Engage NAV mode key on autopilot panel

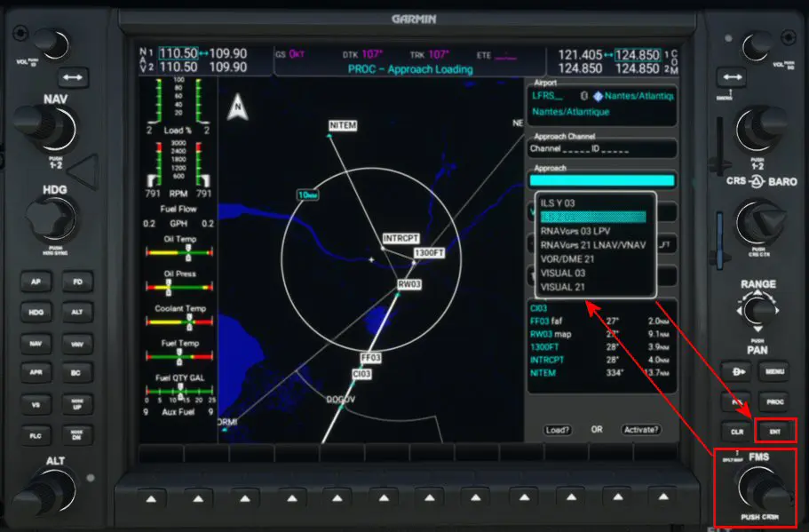pyautogui.click(x=36, y=344)
